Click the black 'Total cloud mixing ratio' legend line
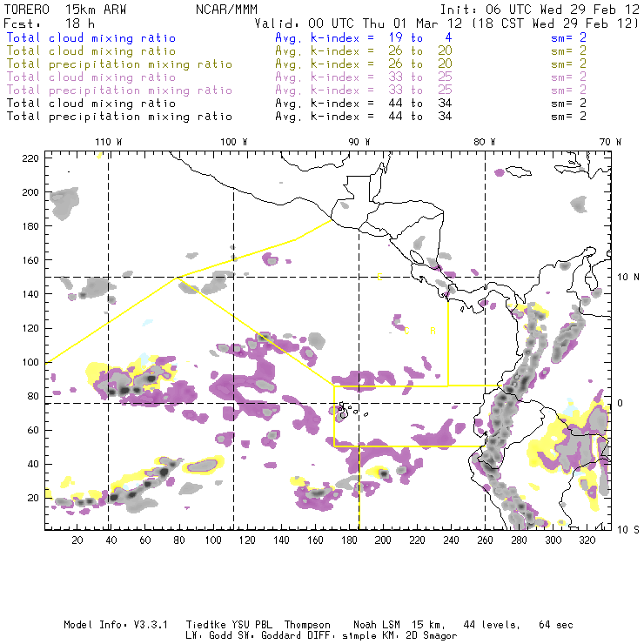 (x=91, y=104)
